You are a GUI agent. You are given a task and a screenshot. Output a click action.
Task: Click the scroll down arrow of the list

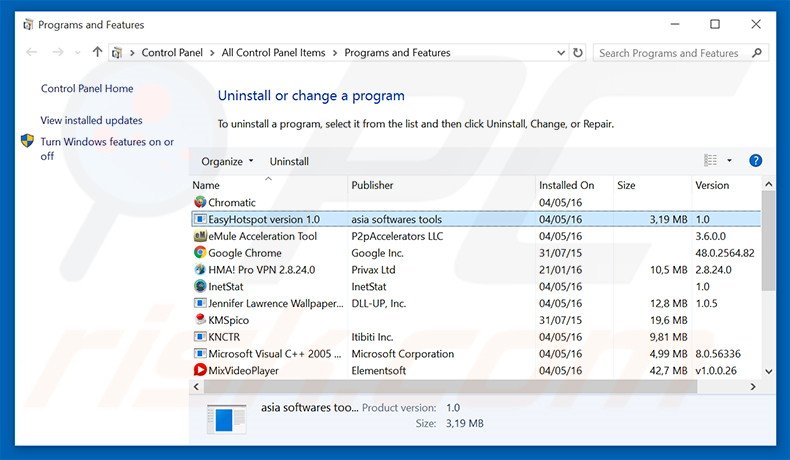(x=768, y=371)
